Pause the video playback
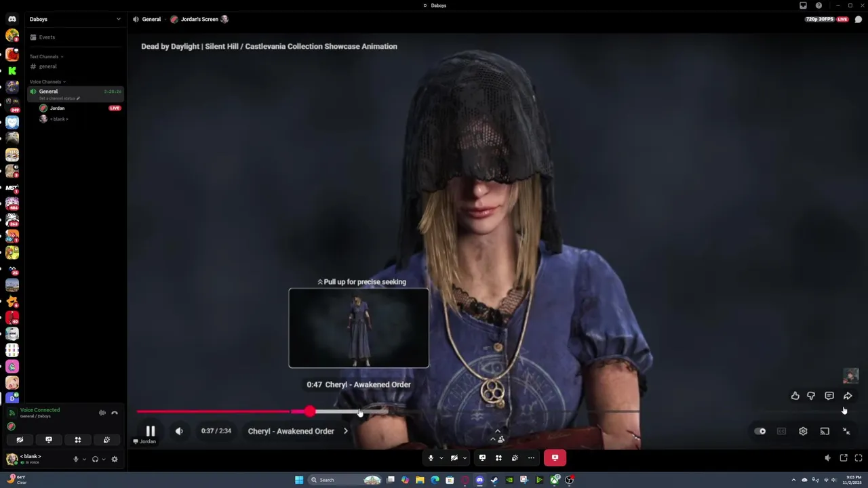868x488 pixels. (151, 431)
